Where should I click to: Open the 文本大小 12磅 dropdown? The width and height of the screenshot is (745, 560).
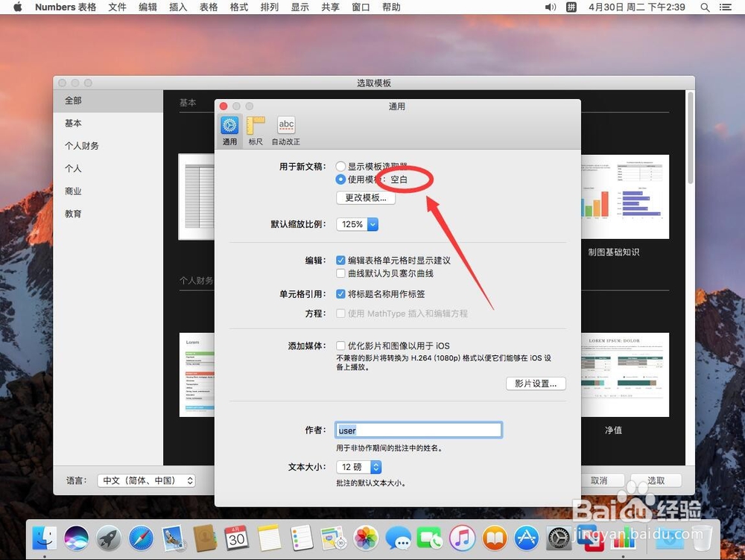[358, 467]
